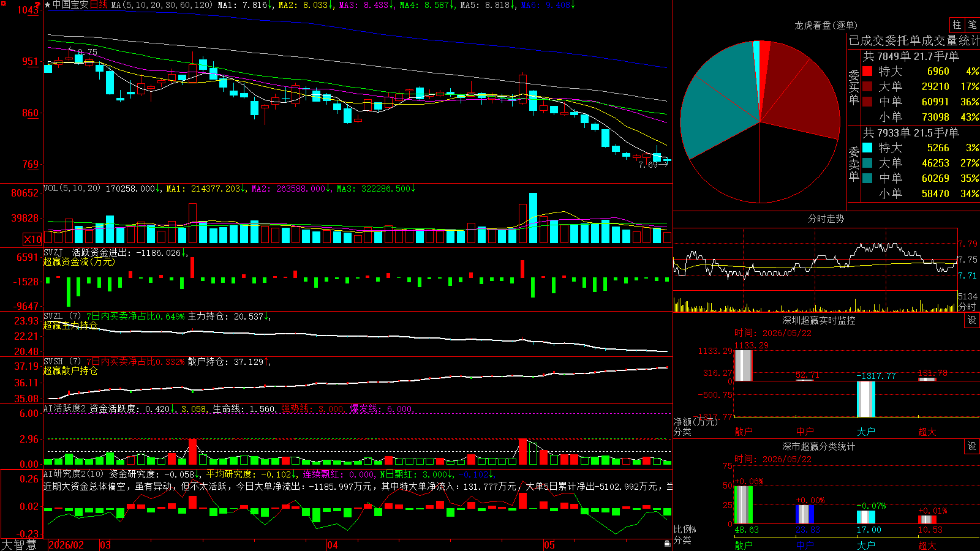Click the SVZL 主力持仓 indicator label

tap(62, 317)
